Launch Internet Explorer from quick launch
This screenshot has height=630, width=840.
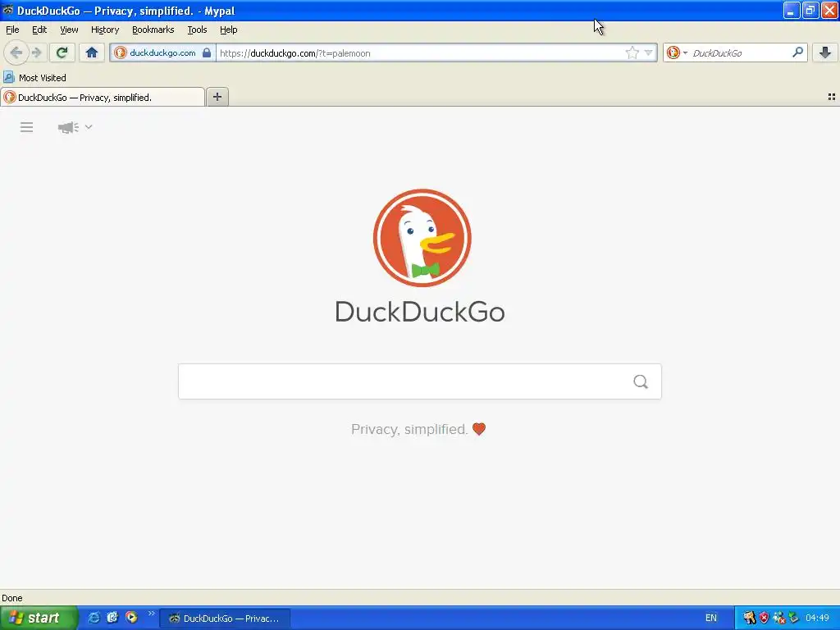click(x=94, y=618)
